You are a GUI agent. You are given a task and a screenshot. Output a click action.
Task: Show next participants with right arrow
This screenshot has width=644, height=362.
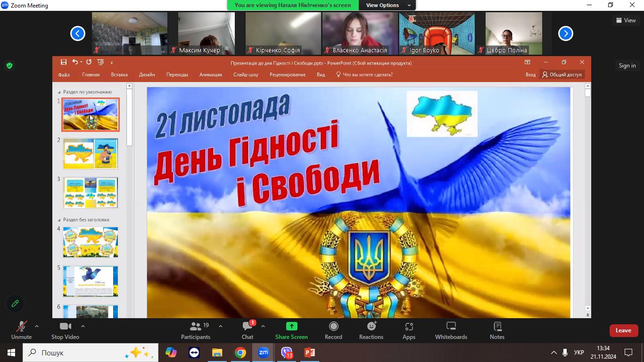[565, 33]
